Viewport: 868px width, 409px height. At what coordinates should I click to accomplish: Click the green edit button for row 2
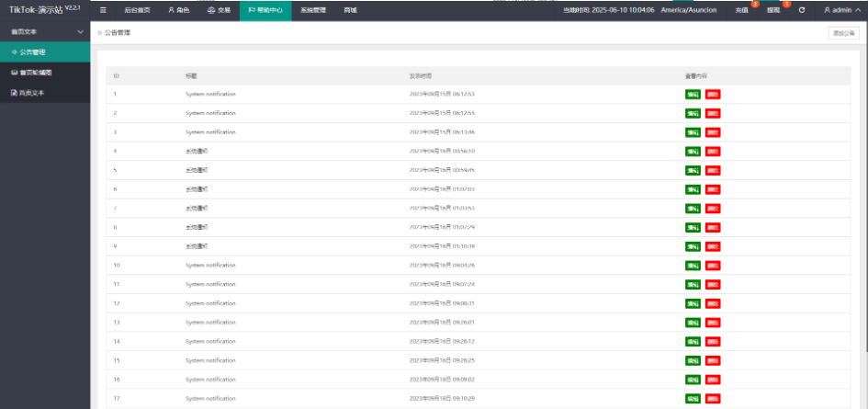point(693,113)
